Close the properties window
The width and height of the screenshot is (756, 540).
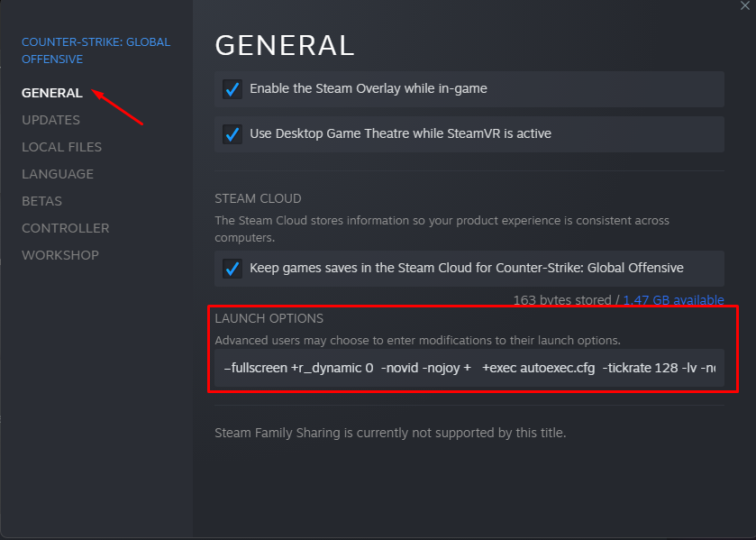(744, 5)
